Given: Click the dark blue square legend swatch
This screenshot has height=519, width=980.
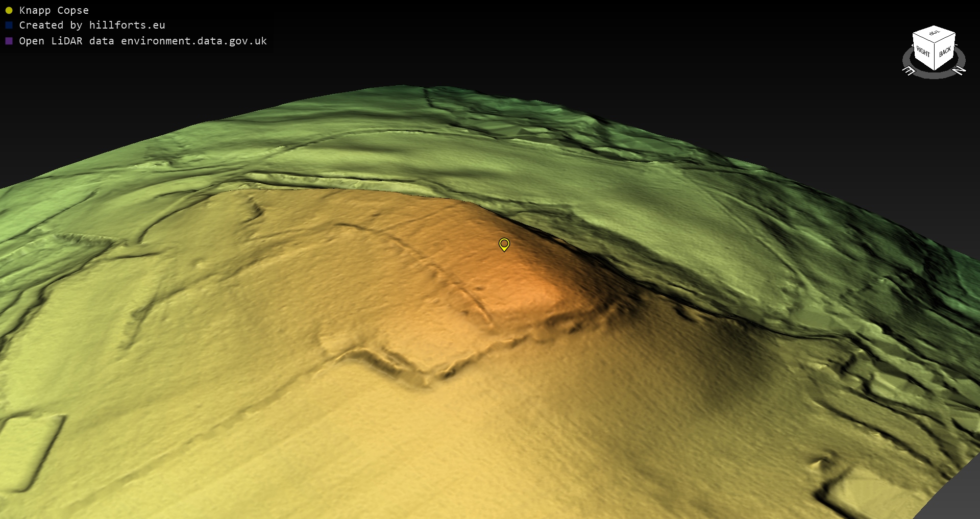Looking at the screenshot, I should coord(9,25).
